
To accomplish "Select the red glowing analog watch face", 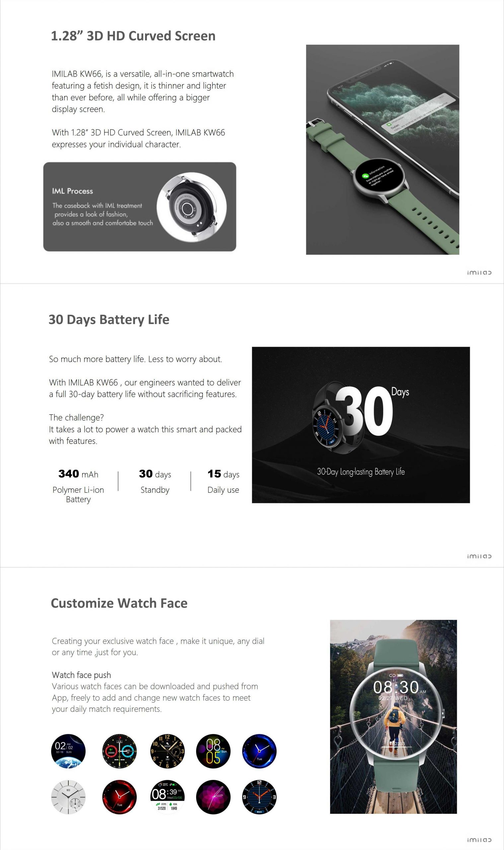I will [119, 797].
